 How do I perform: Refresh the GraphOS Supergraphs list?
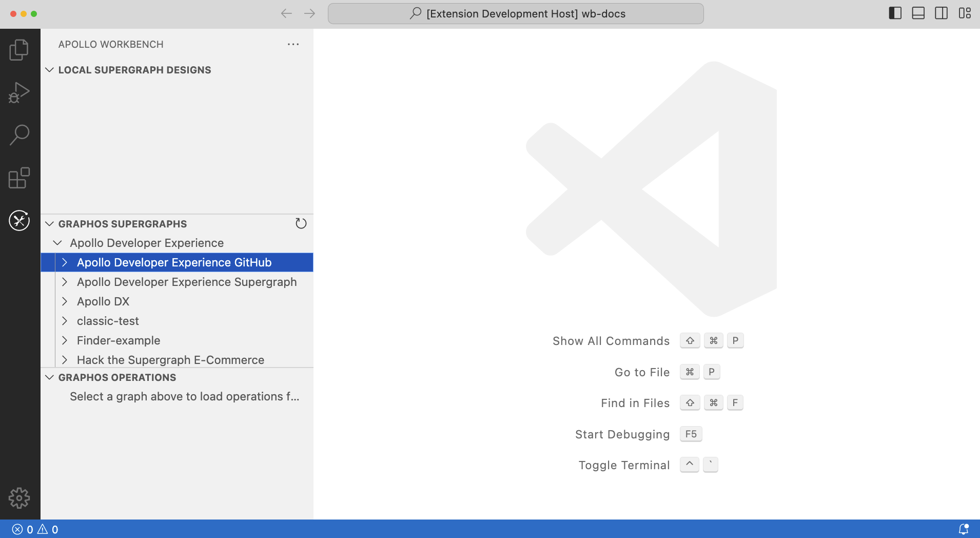pos(301,223)
